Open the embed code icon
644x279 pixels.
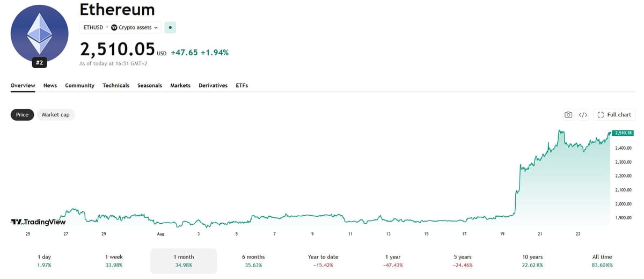pyautogui.click(x=583, y=115)
